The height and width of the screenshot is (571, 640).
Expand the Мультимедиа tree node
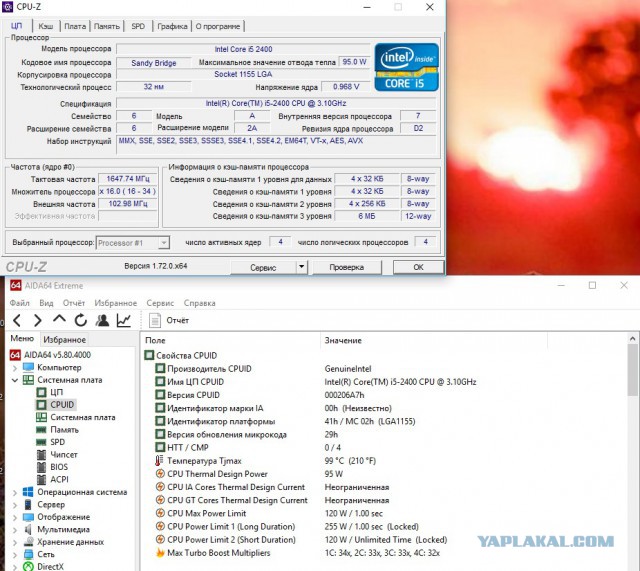15,530
